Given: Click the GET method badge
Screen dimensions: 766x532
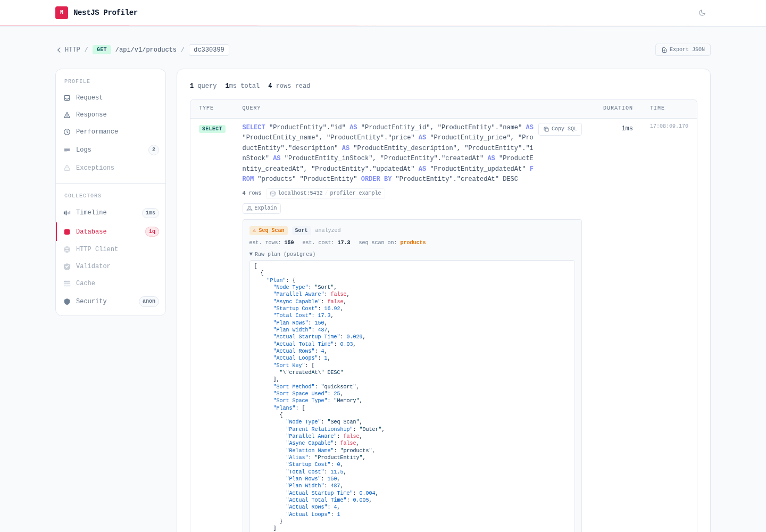Looking at the screenshot, I should pos(102,50).
